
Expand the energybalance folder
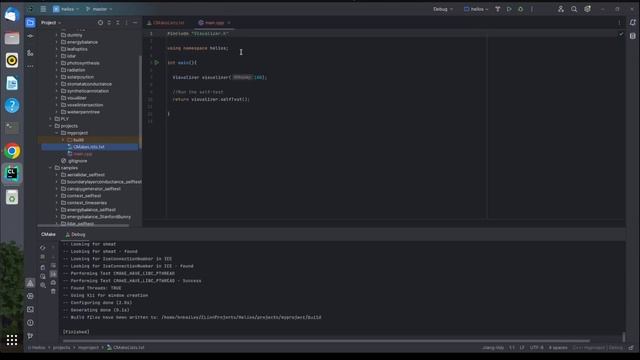pos(57,42)
